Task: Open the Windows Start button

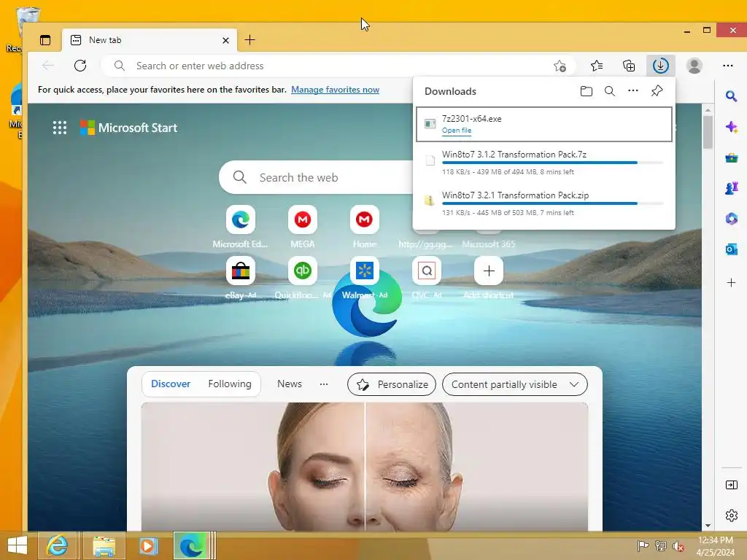Action: pyautogui.click(x=18, y=545)
